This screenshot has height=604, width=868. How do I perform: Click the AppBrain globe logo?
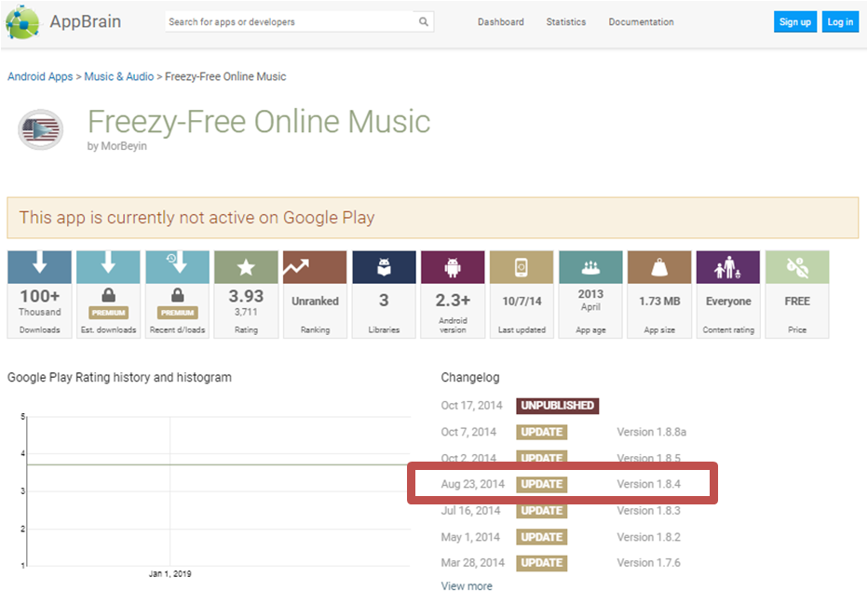22,22
